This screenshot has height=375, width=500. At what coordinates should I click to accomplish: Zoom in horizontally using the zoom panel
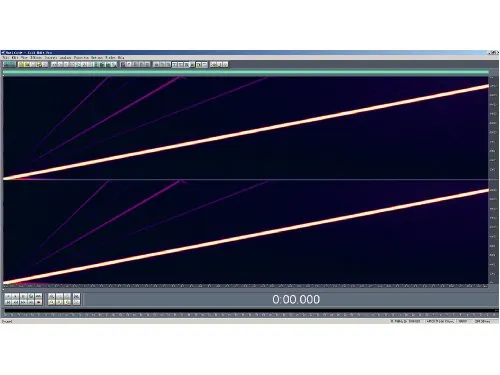pyautogui.click(x=51, y=296)
